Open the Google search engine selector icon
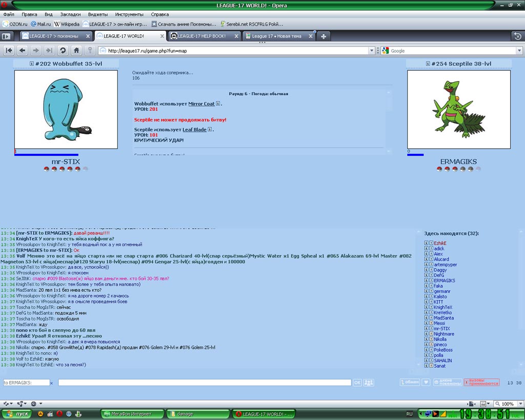Image resolution: width=525 pixels, height=420 pixels. pyautogui.click(x=386, y=51)
